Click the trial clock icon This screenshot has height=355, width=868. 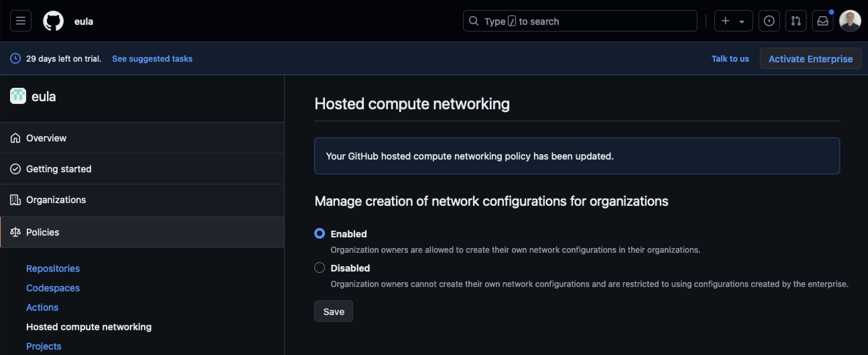tap(15, 58)
